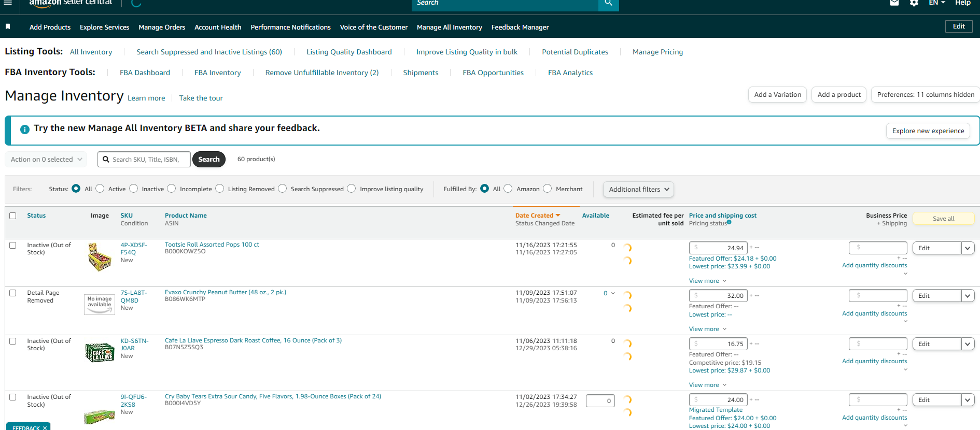Sort by the Status column header
This screenshot has width=980, height=430.
click(x=36, y=216)
